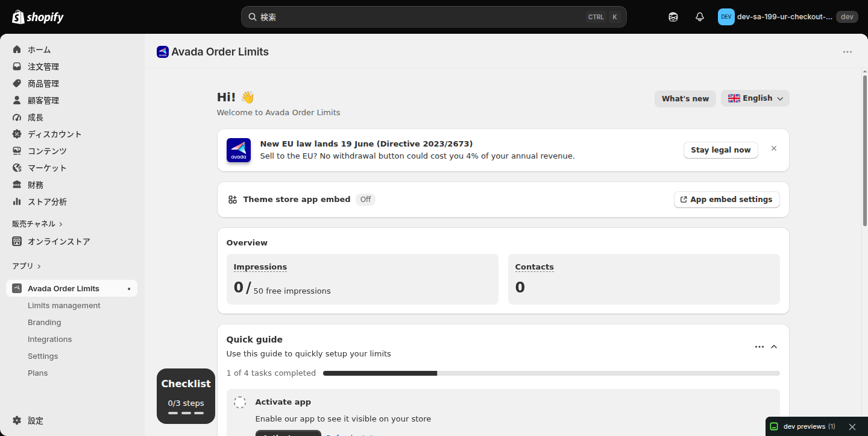
Task: Dismiss the EU law banner
Action: pyautogui.click(x=774, y=148)
